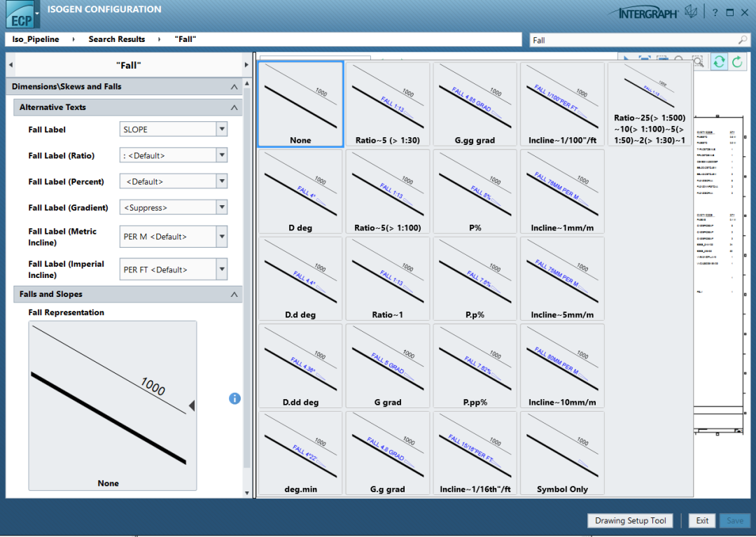
Task: Open the Fall Label (Imperial Incline) dropdown
Action: pyautogui.click(x=222, y=270)
